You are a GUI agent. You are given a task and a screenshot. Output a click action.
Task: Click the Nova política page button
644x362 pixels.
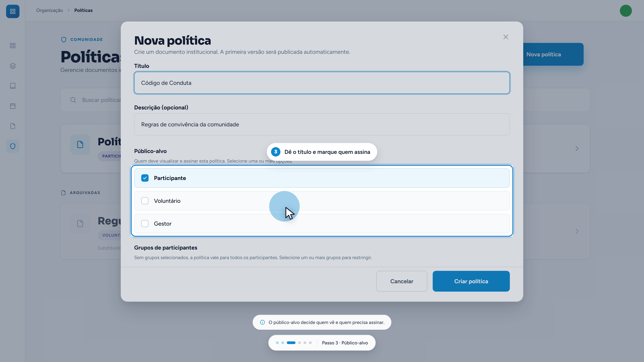pyautogui.click(x=553, y=54)
